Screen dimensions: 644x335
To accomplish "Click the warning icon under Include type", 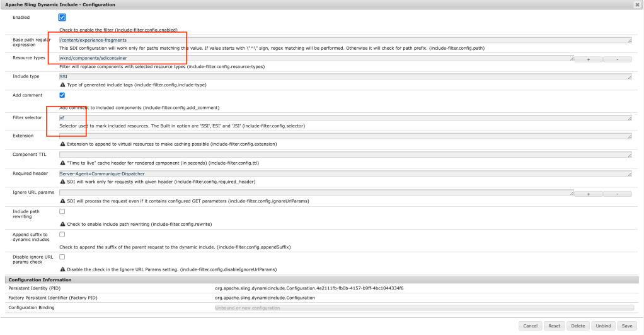I will 62,85.
